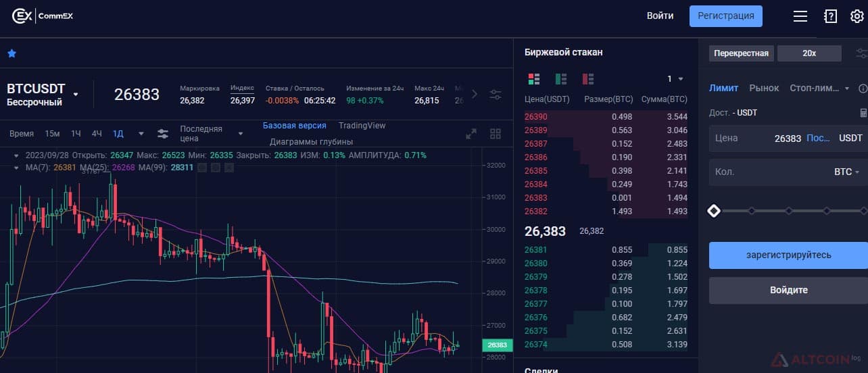Collapse the OHLC date info row arrow
This screenshot has width=868, height=373.
(16, 155)
